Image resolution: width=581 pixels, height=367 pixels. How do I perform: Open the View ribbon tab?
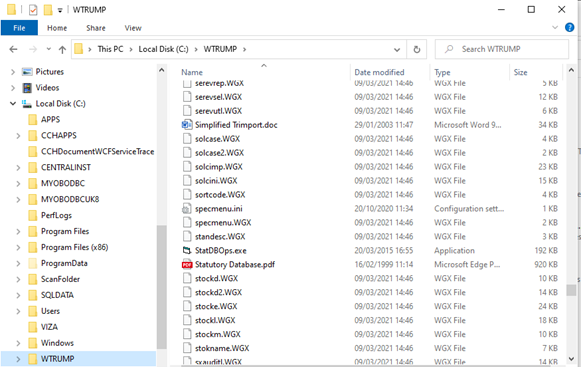click(x=133, y=28)
